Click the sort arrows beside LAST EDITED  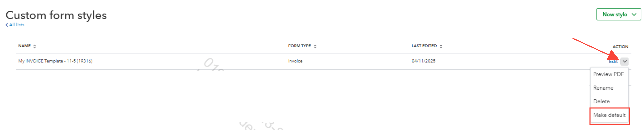[441, 46]
